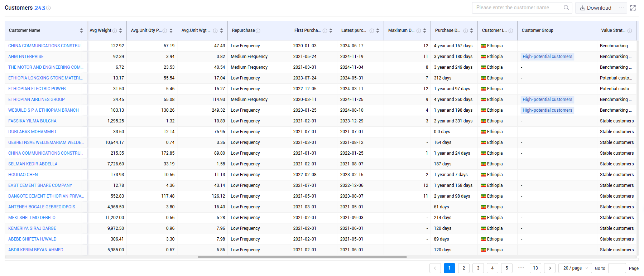The width and height of the screenshot is (644, 276).
Task: Go to page 4
Action: click(x=492, y=268)
